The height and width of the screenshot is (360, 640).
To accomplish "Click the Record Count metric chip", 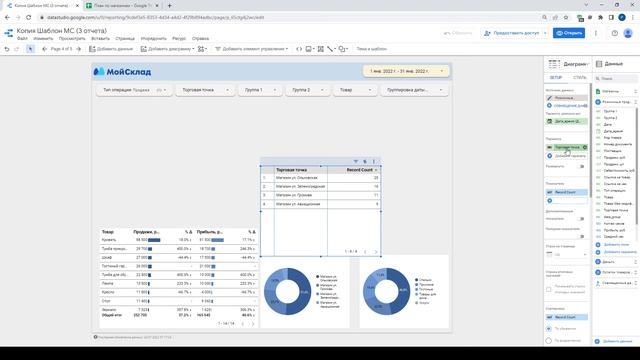I will (567, 192).
